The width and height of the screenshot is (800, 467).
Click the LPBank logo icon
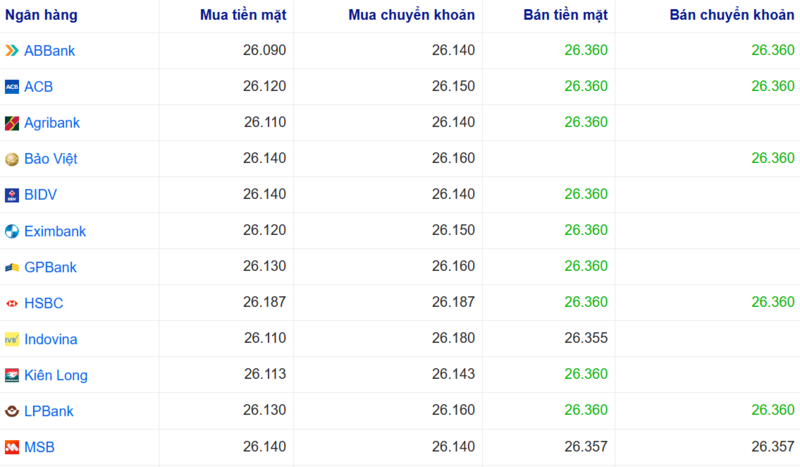(12, 411)
